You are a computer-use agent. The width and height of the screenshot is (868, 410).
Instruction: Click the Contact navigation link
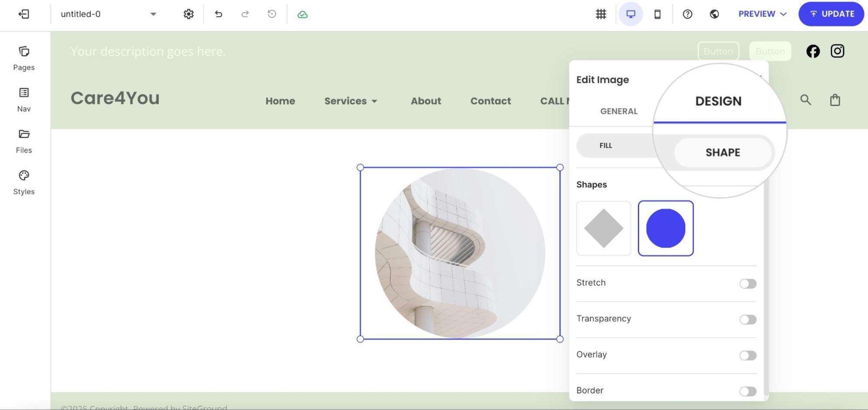(491, 101)
